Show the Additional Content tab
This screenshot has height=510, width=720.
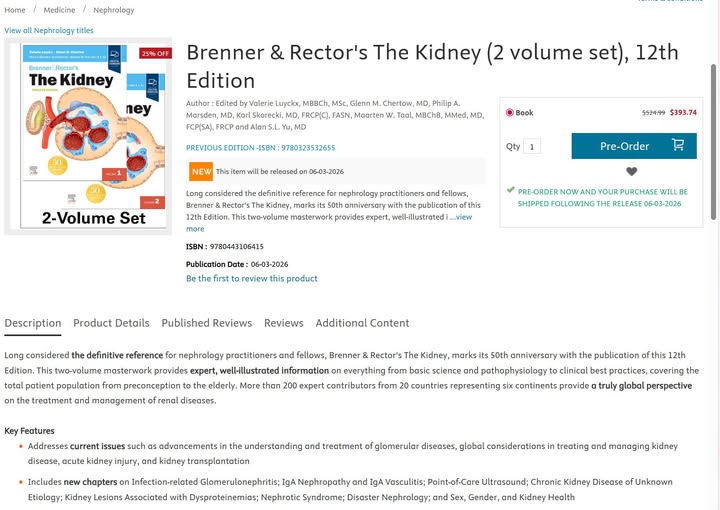coord(362,323)
